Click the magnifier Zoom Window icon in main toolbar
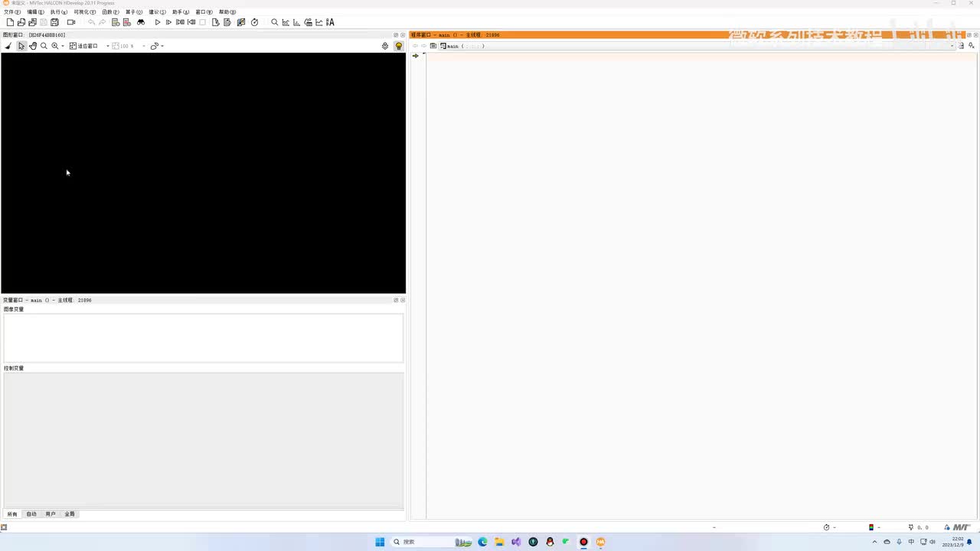Image resolution: width=980 pixels, height=551 pixels. [275, 23]
